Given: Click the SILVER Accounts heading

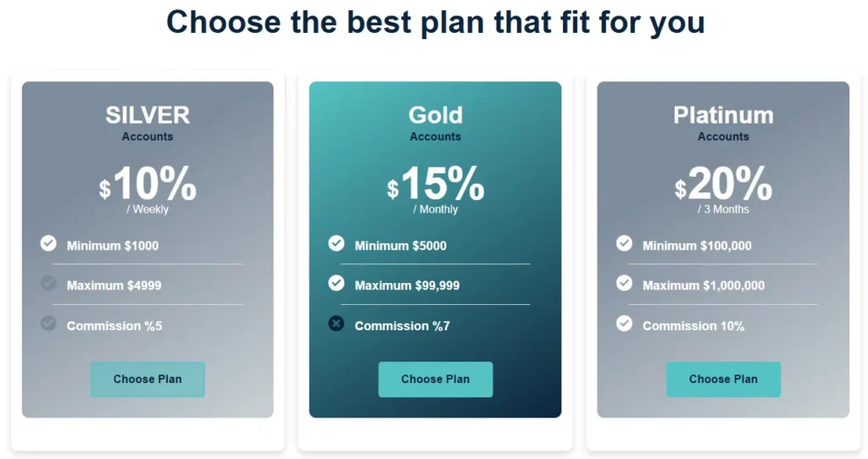Looking at the screenshot, I should click(147, 115).
